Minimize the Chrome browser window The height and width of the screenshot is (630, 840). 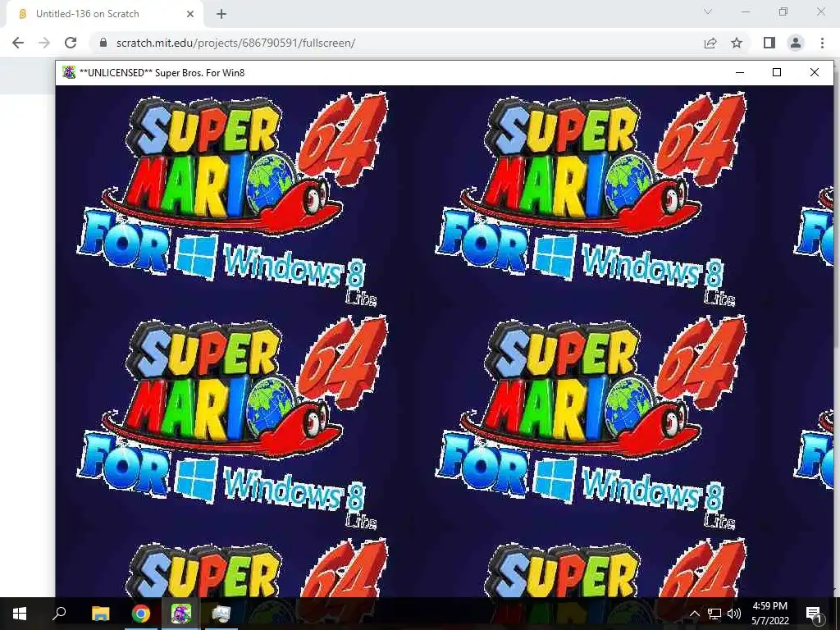(x=745, y=11)
